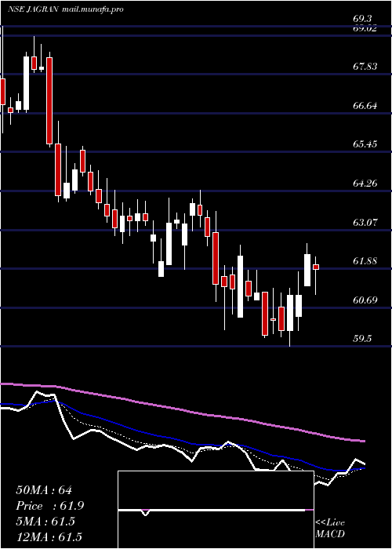The height and width of the screenshot is (549, 392).
Task: Click the 60.69 price level label
Action: coord(364,300)
